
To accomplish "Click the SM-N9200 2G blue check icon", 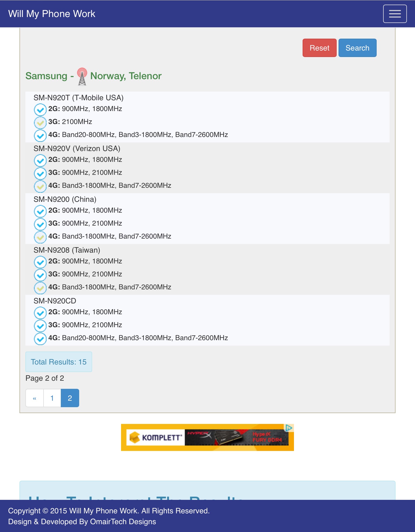I will click(40, 211).
